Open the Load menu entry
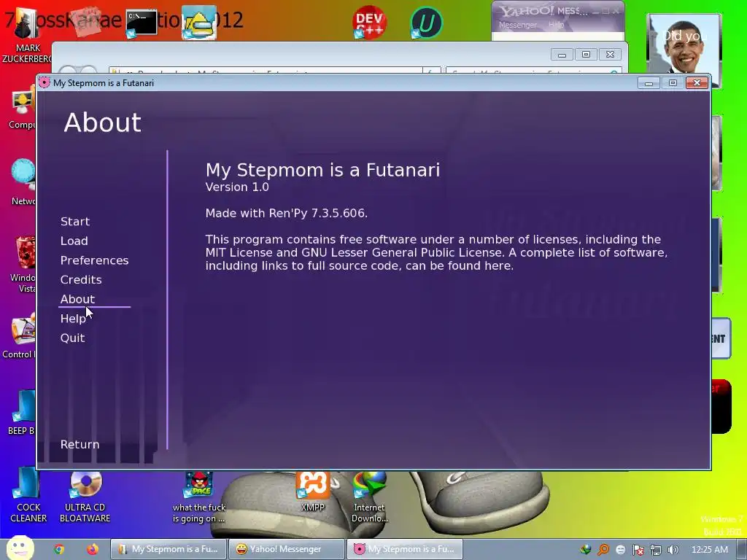The width and height of the screenshot is (747, 560). (x=74, y=241)
